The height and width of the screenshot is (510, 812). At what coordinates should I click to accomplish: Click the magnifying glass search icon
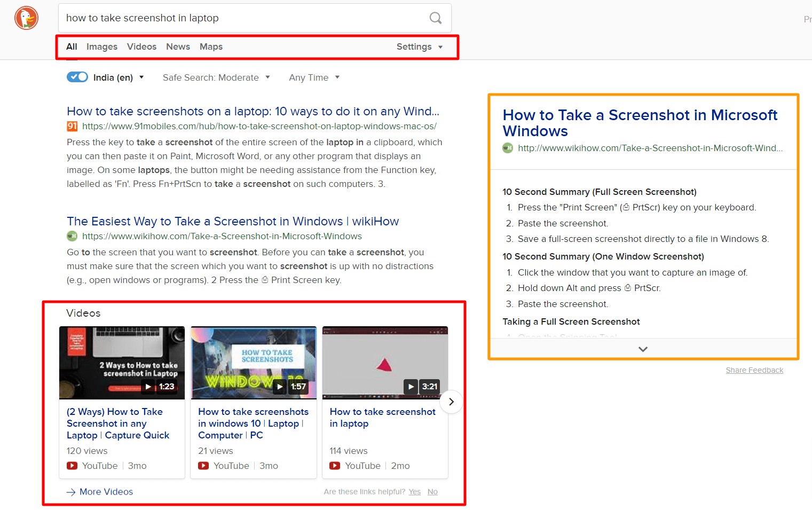click(x=436, y=18)
